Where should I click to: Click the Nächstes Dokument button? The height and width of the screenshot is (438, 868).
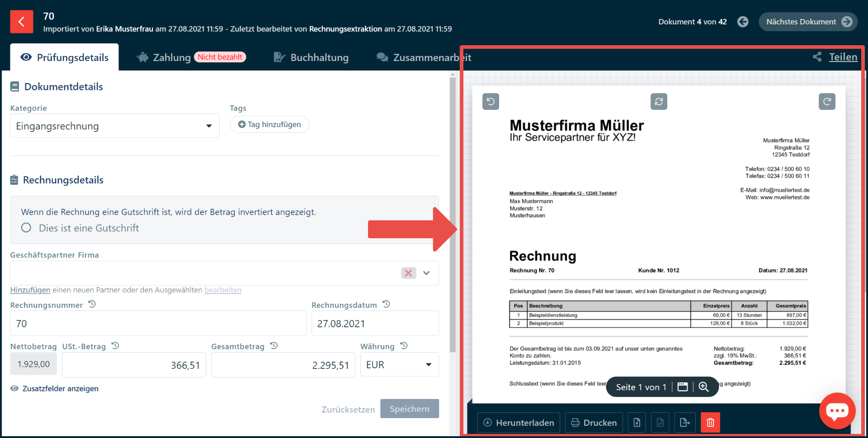[x=808, y=22]
